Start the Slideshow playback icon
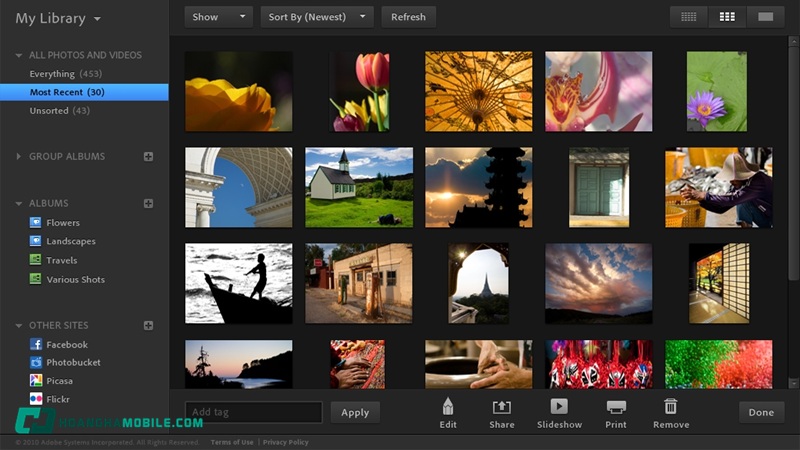Screen dimensions: 800x450 point(559,406)
